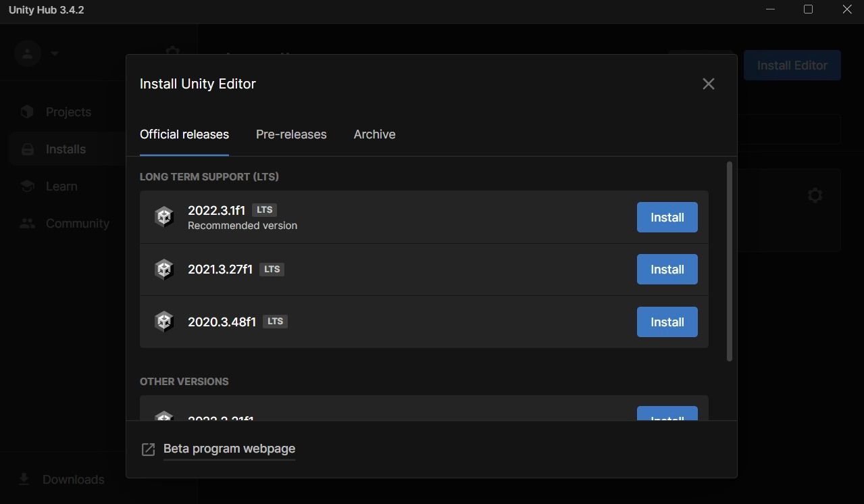The height and width of the screenshot is (504, 864).
Task: Maximize the Unity Hub window
Action: tap(808, 9)
